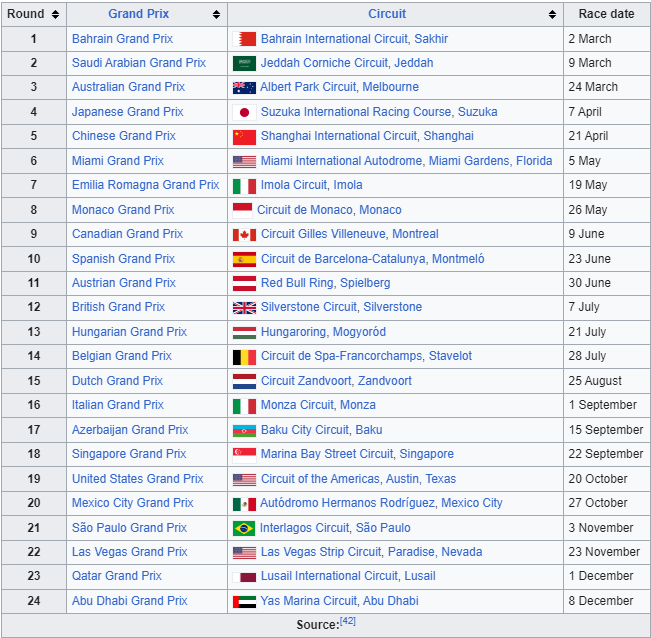This screenshot has height=638, width=651.
Task: Open Singapore Grand Prix link
Action: 129,454
